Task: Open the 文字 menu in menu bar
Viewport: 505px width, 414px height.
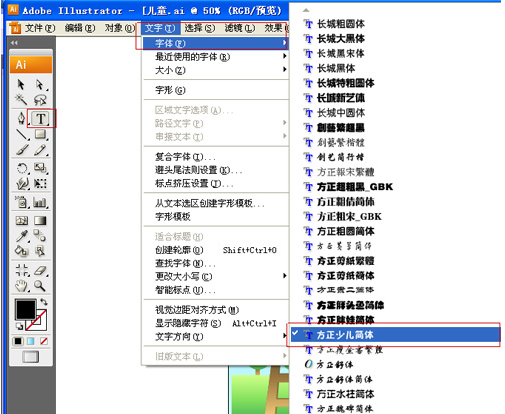Action: click(x=160, y=28)
